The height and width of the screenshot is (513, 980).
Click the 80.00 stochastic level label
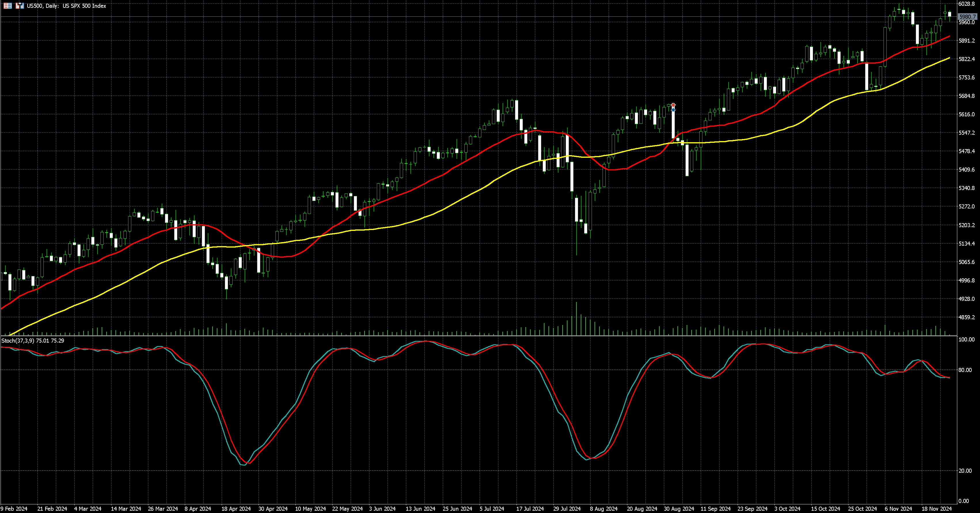(966, 370)
